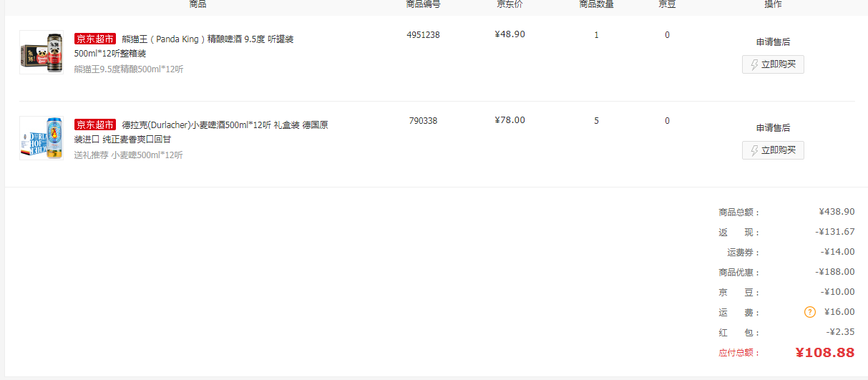Click the lightning icon in Durlacher's 立即购买
This screenshot has width=868, height=380.
tap(754, 151)
